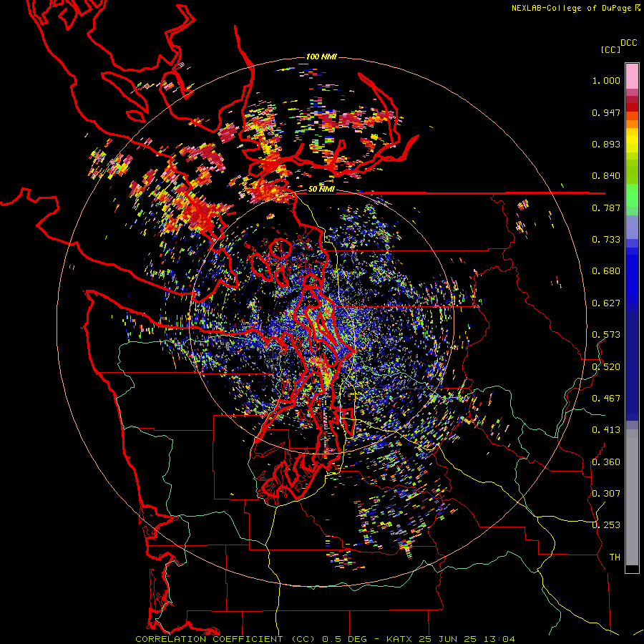Click the '0.5 DEG' elevation text in the caption
644x644 pixels.
click(x=345, y=639)
